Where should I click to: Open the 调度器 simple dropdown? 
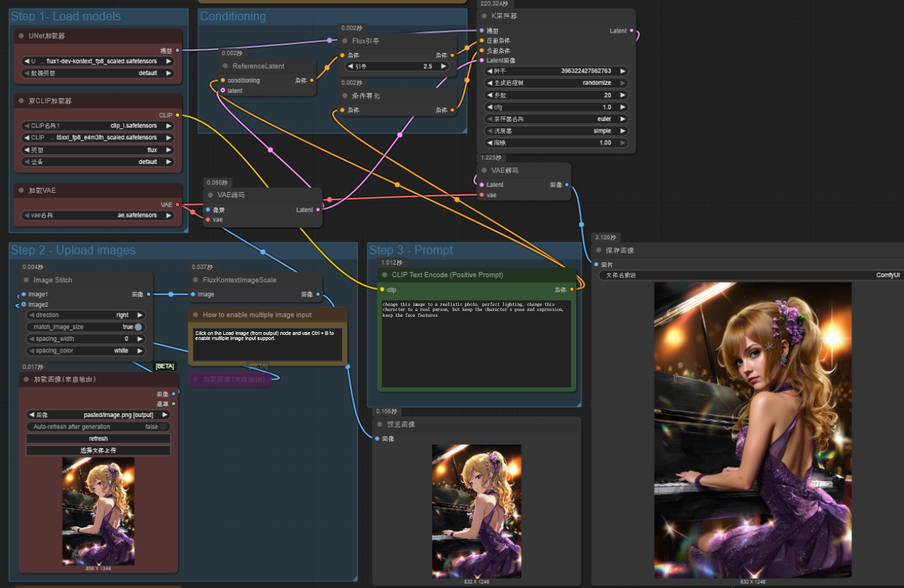tap(556, 131)
